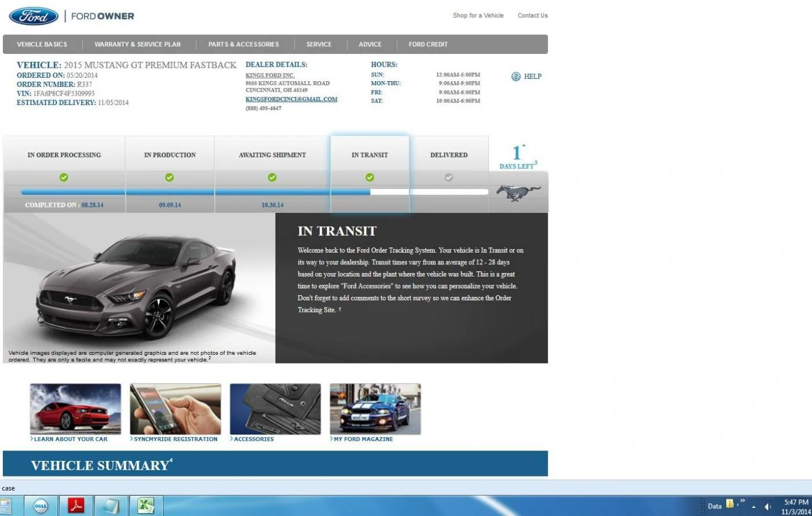
Task: Click the blue striped Mustang thumbnail
Action: [375, 409]
